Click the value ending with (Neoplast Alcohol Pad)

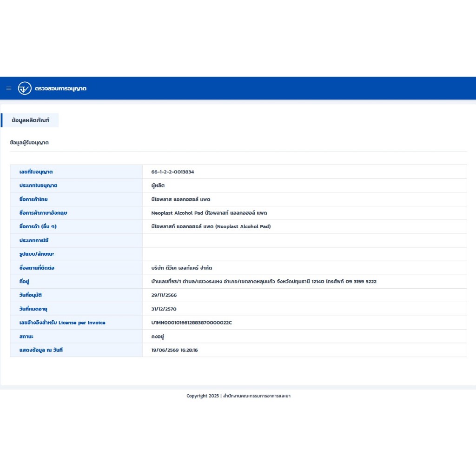(211, 226)
